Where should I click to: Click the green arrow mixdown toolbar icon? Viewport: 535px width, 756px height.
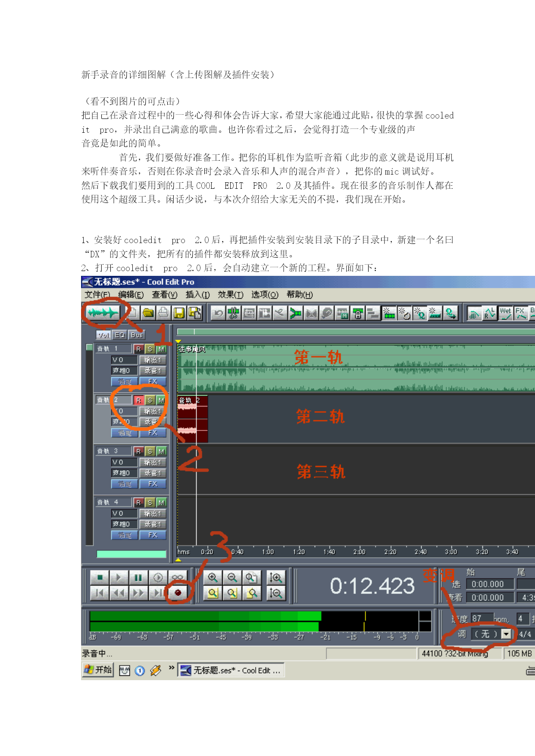(x=296, y=313)
